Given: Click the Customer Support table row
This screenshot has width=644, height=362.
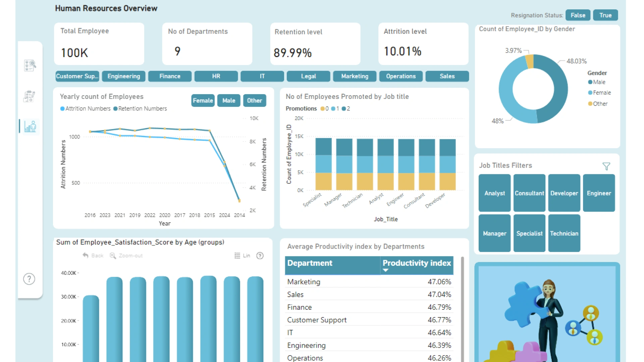Looking at the screenshot, I should (369, 320).
